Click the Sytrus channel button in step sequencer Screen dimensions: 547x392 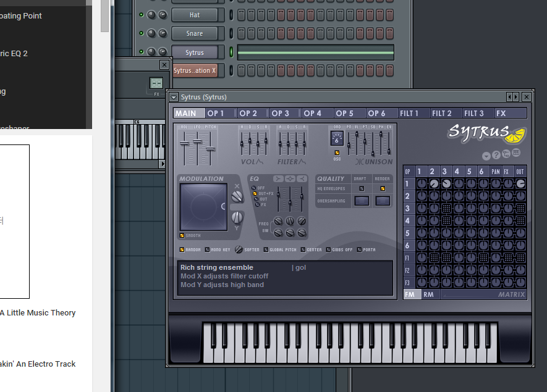point(195,52)
